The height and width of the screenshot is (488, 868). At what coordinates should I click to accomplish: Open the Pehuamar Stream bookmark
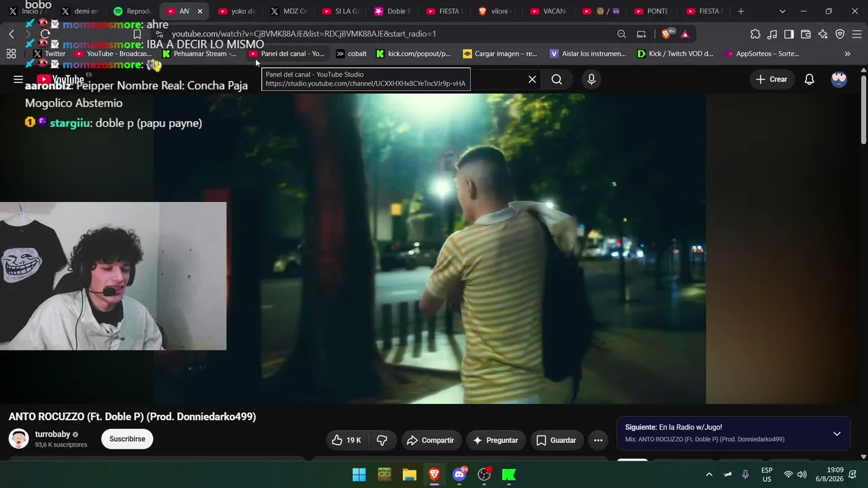click(199, 54)
